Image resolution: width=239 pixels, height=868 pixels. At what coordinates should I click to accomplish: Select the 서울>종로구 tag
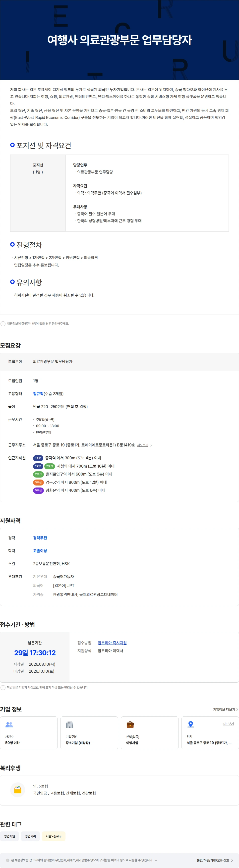click(54, 836)
